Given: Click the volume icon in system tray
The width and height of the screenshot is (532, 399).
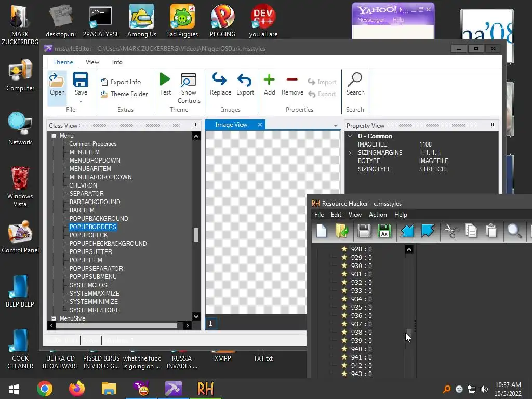Looking at the screenshot, I should (x=484, y=389).
